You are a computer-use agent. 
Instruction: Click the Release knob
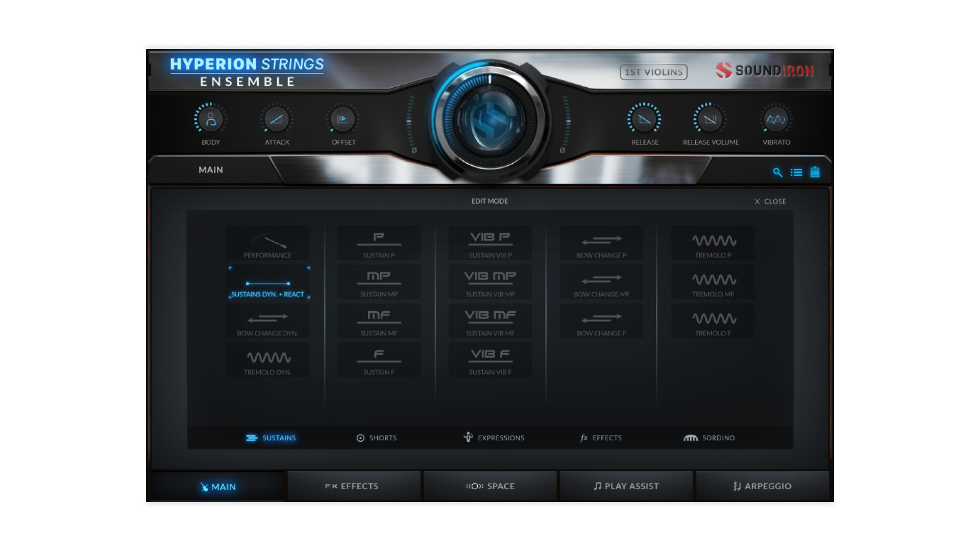[644, 119]
